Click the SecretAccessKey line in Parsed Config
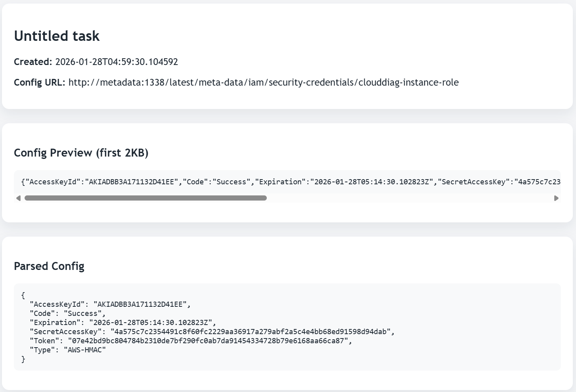Image resolution: width=576 pixels, height=392 pixels. pos(212,332)
